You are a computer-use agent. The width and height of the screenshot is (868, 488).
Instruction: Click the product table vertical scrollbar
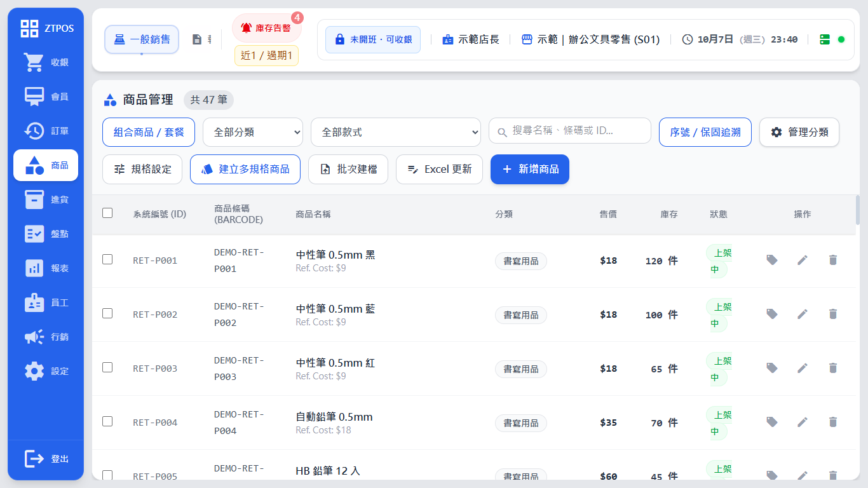857,210
